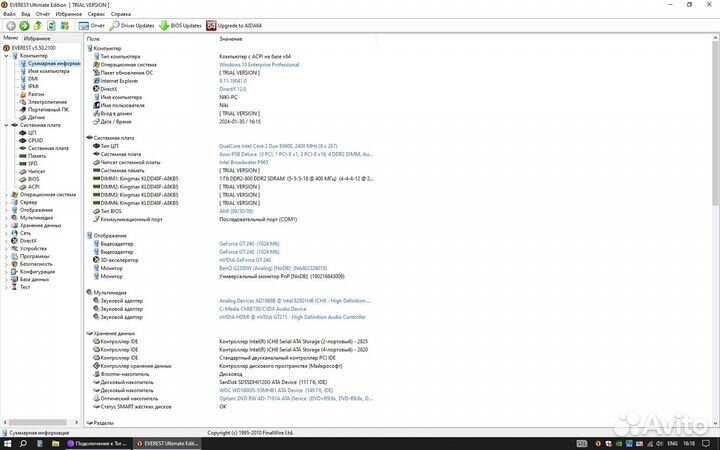Expand the Сервер tree node
Screen dimensions: 720x450
click(x=6, y=202)
